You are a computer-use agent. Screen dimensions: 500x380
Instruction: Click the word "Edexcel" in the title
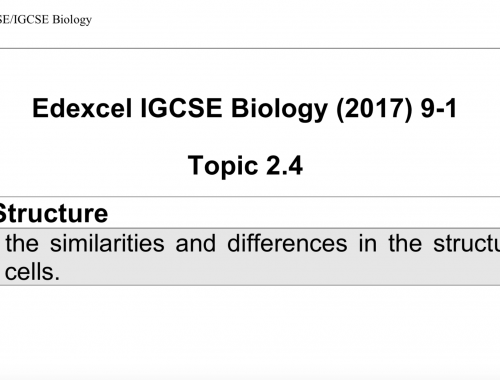[82, 108]
